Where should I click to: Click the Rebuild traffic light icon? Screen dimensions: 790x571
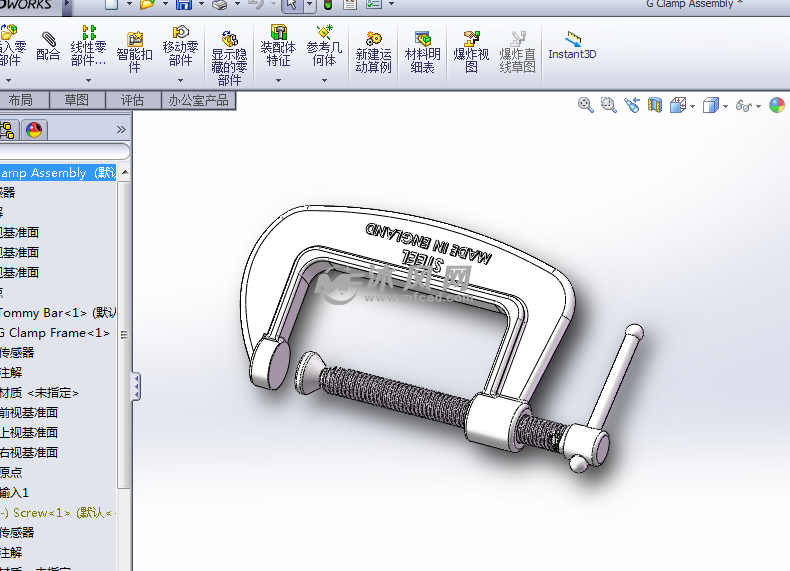tap(328, 5)
